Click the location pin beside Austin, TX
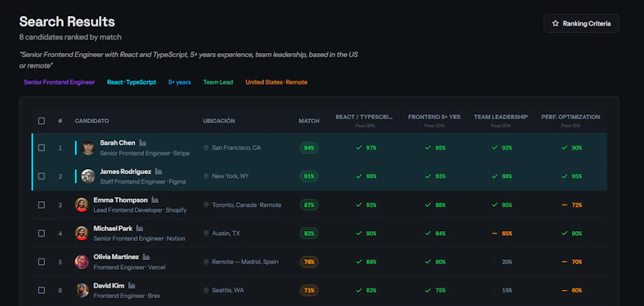 point(206,234)
